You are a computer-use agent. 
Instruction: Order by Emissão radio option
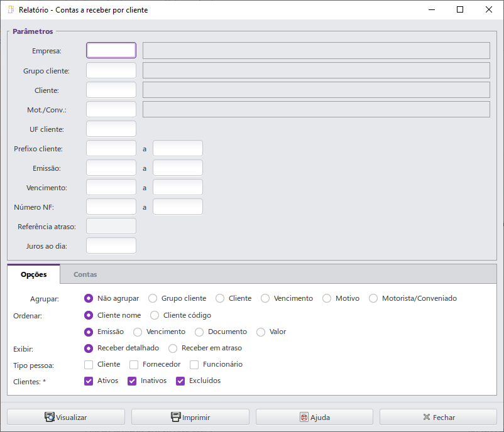89,332
